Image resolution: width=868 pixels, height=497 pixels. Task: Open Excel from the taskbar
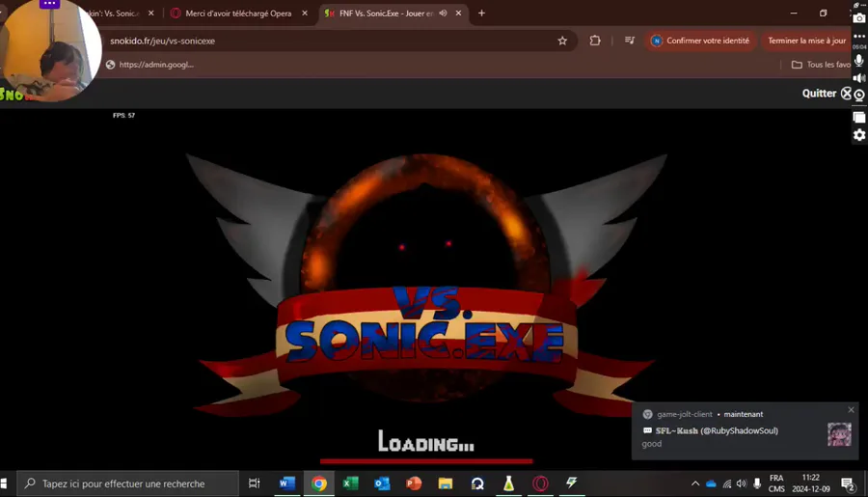(x=350, y=483)
